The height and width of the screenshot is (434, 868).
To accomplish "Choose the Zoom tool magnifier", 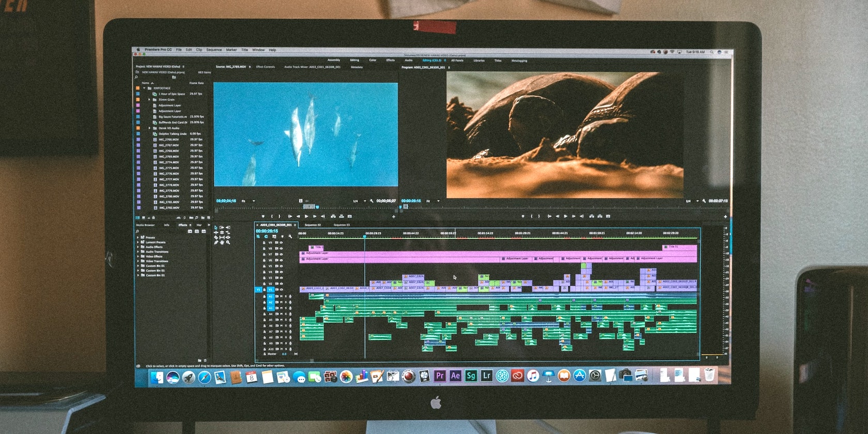I will click(228, 242).
